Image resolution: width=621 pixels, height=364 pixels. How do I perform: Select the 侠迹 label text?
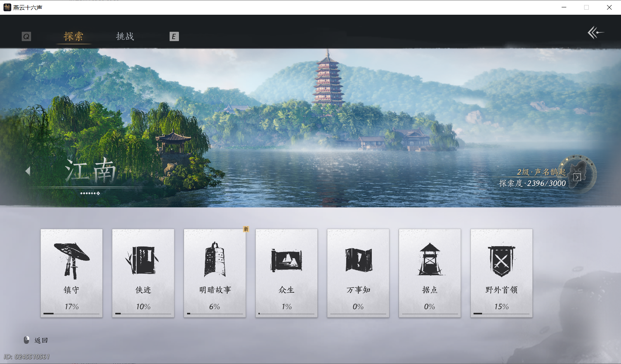(x=143, y=290)
